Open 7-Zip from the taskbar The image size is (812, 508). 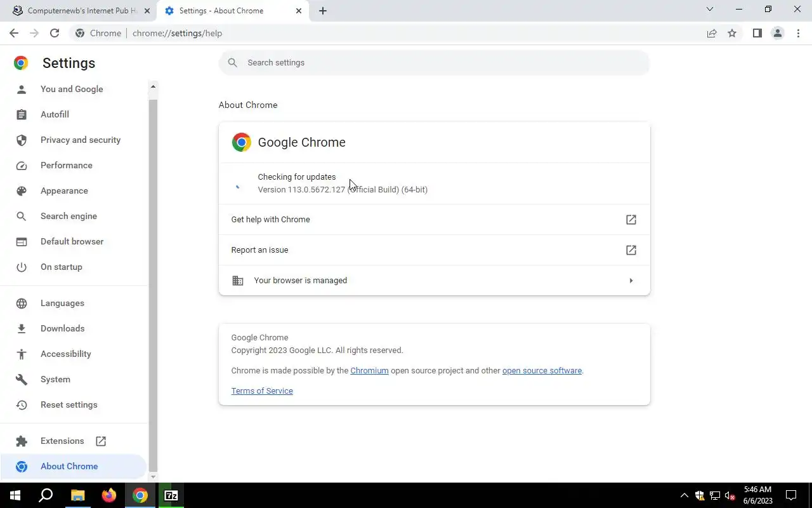tap(171, 495)
